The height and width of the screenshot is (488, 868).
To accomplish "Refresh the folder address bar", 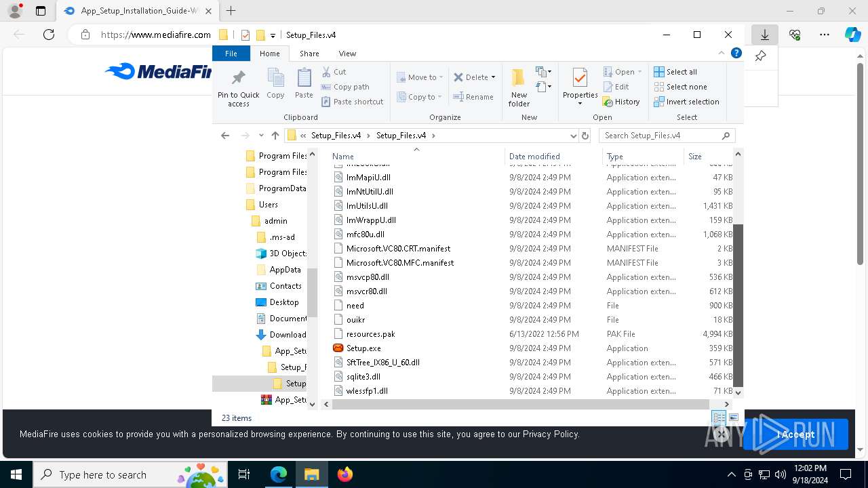I will tap(585, 136).
